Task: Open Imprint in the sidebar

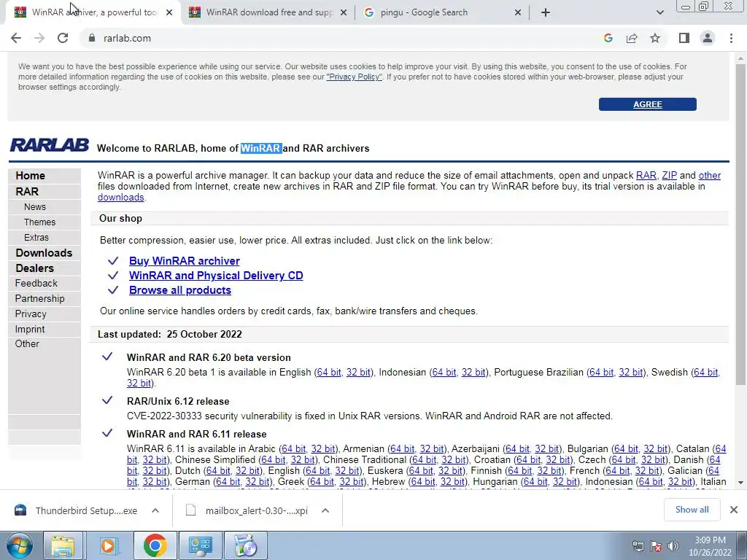Action: click(x=29, y=329)
